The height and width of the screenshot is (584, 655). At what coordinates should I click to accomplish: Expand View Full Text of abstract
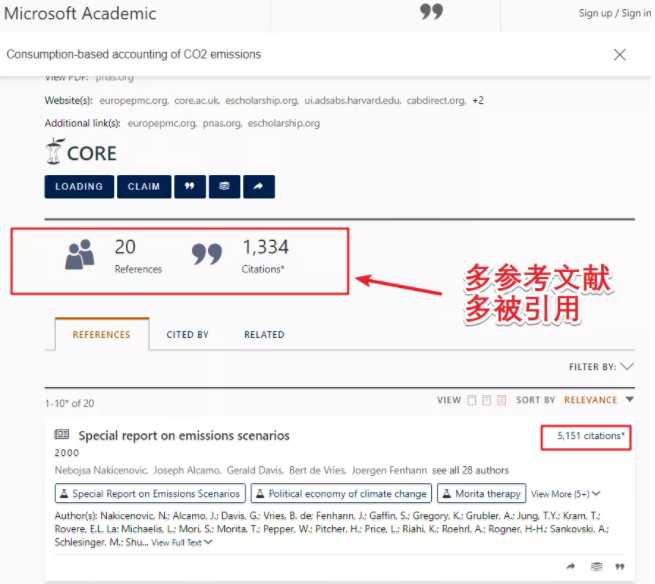[x=182, y=542]
